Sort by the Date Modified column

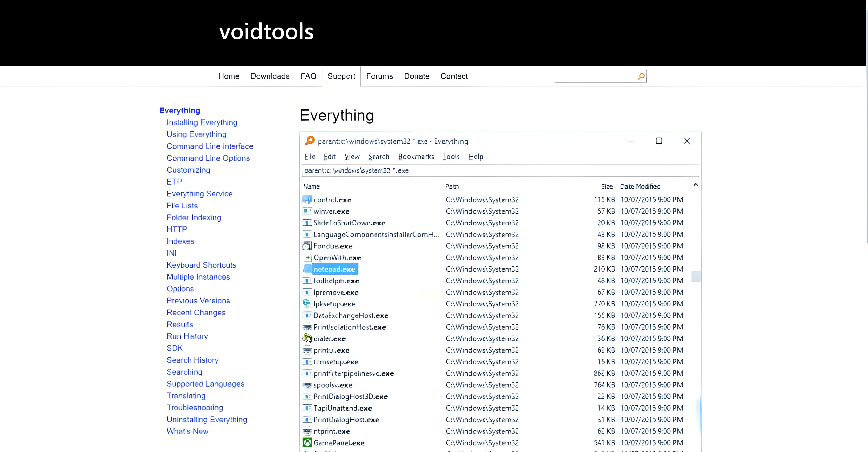640,187
